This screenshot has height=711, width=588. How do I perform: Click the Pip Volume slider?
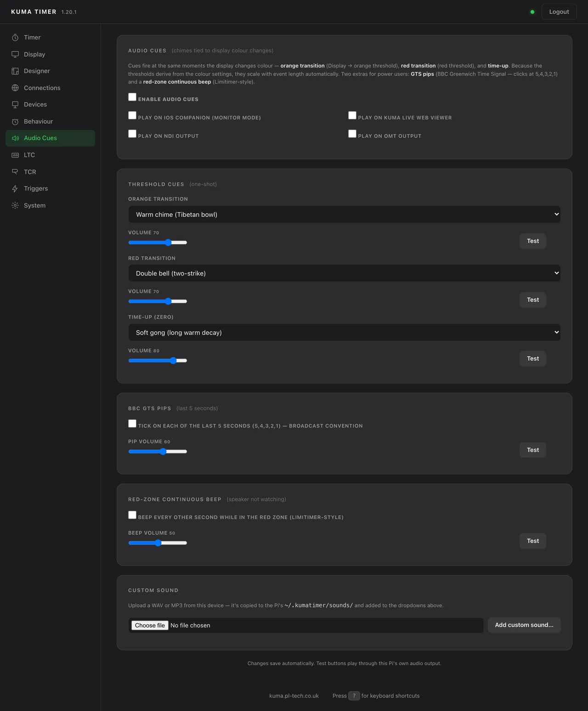click(158, 451)
